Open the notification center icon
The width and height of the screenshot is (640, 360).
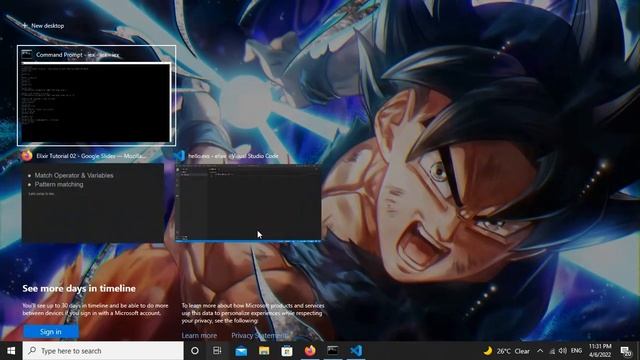pos(626,351)
